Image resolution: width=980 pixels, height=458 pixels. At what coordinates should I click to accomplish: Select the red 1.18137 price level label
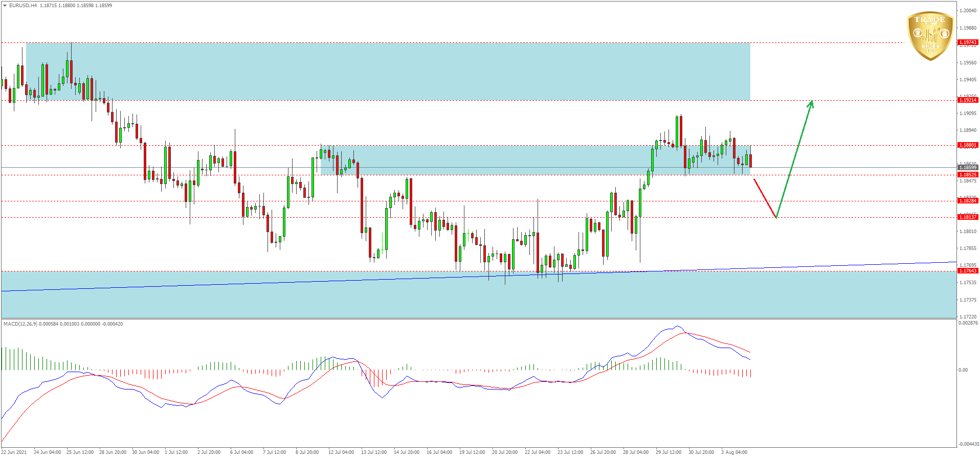click(968, 217)
